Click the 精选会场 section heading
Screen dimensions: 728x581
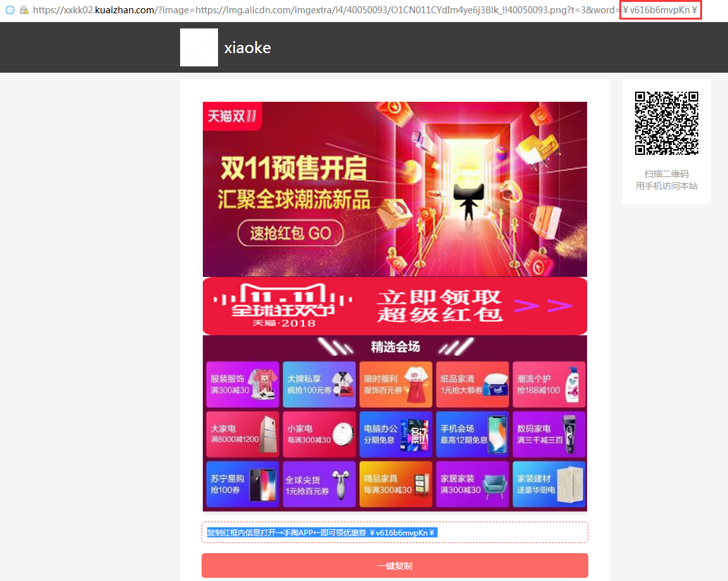395,347
